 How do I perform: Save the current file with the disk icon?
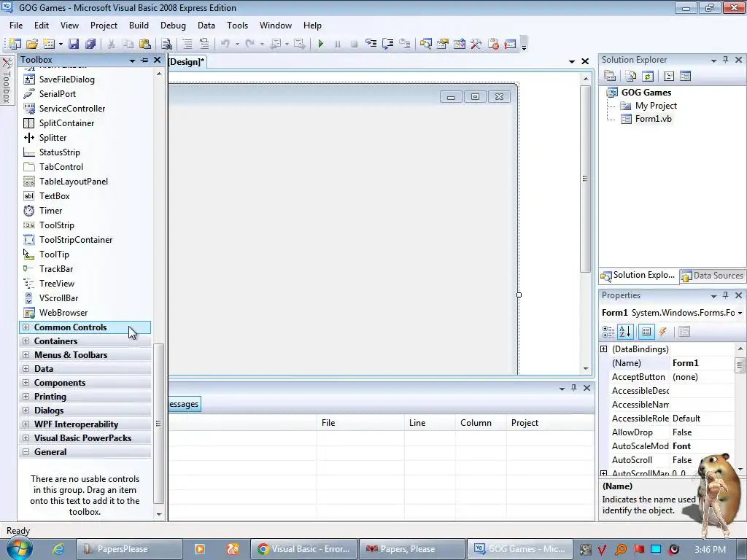pos(74,44)
